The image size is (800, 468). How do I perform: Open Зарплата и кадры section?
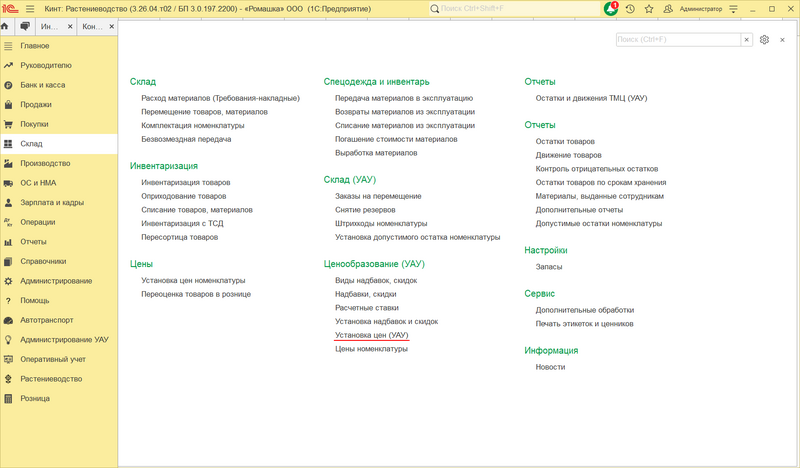pyautogui.click(x=59, y=203)
